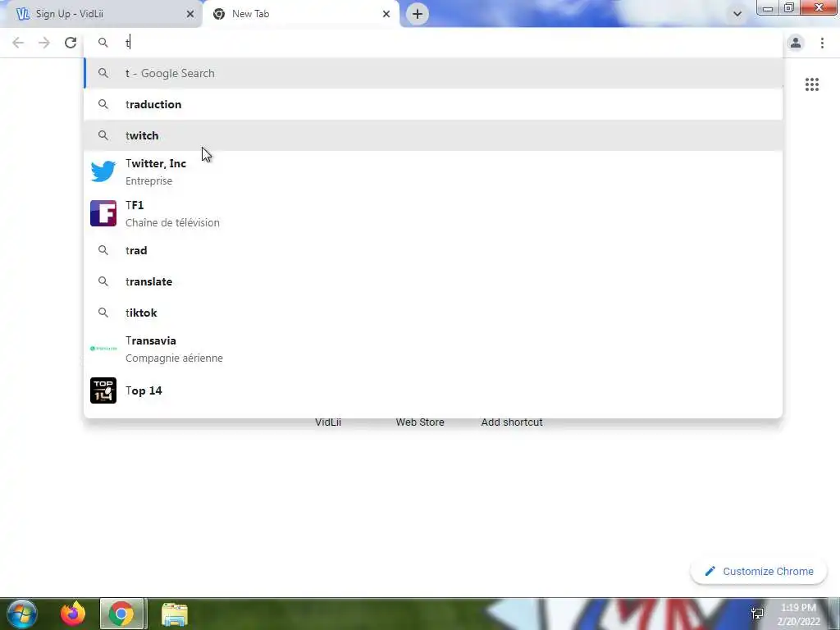Open the Web Store shortcut
The image size is (840, 630).
(x=420, y=422)
